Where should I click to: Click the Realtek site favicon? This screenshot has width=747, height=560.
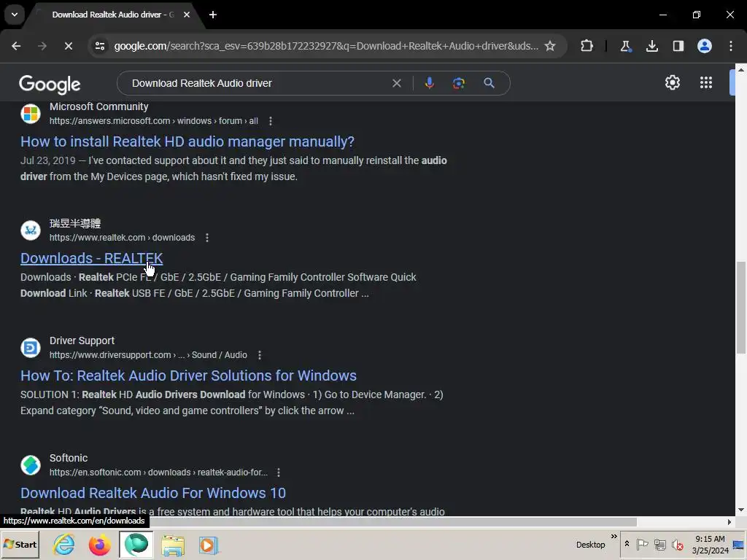(31, 230)
